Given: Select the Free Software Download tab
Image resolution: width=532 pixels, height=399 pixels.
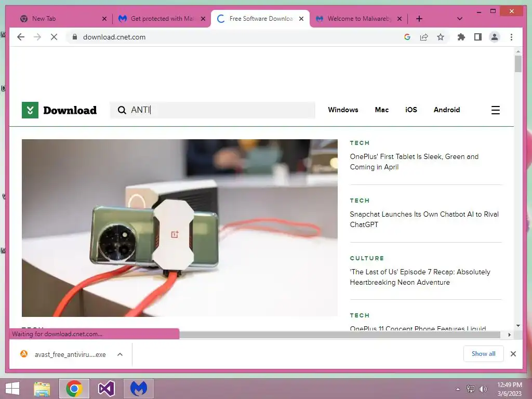Looking at the screenshot, I should [x=260, y=19].
